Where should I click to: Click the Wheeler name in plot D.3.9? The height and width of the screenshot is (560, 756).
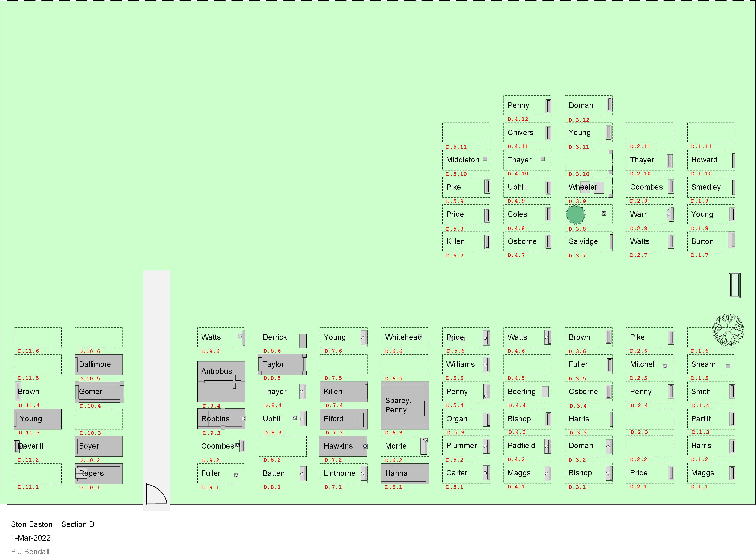coord(583,187)
